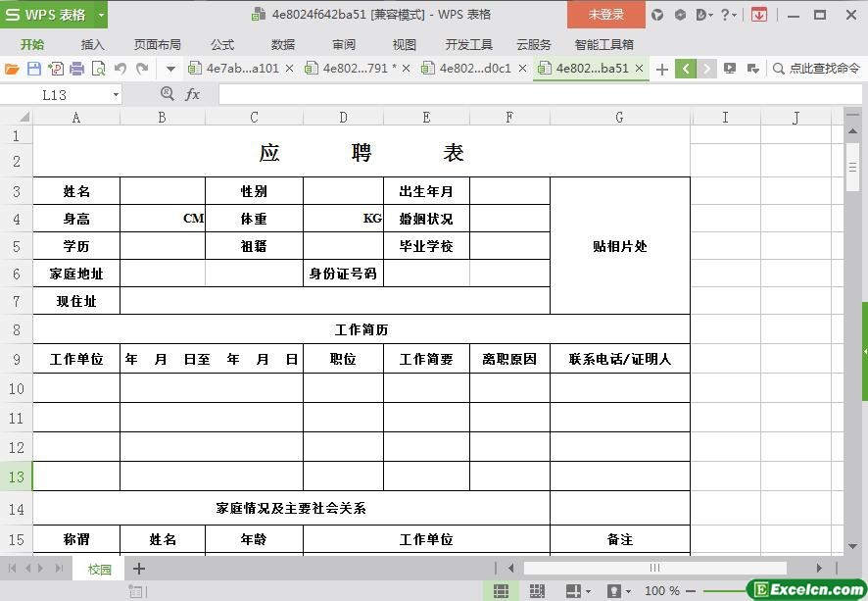Screen dimensions: 868x601
Task: Click the Open folder icon in quick toolbar
Action: tap(12, 69)
